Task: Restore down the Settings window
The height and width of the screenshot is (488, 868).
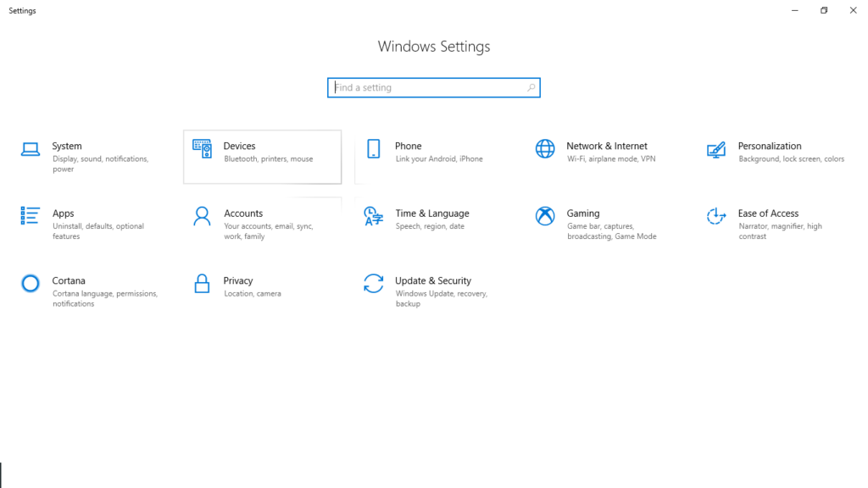Action: click(824, 10)
